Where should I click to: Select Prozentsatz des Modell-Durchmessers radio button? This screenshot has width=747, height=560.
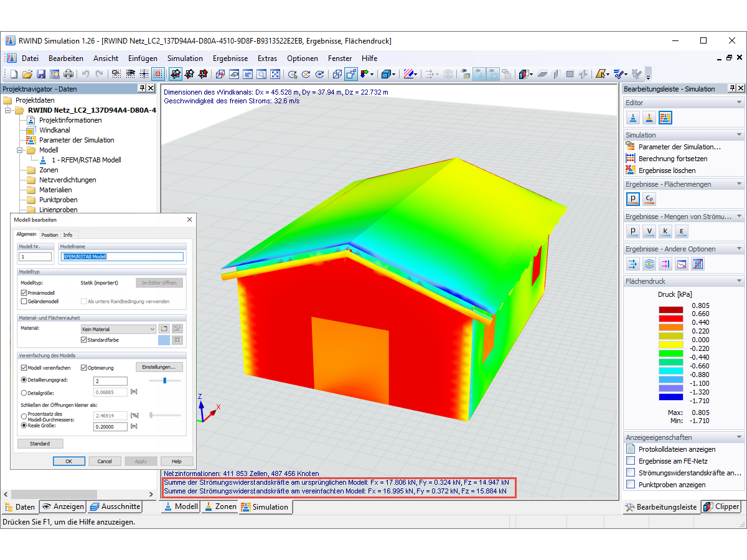pos(24,415)
